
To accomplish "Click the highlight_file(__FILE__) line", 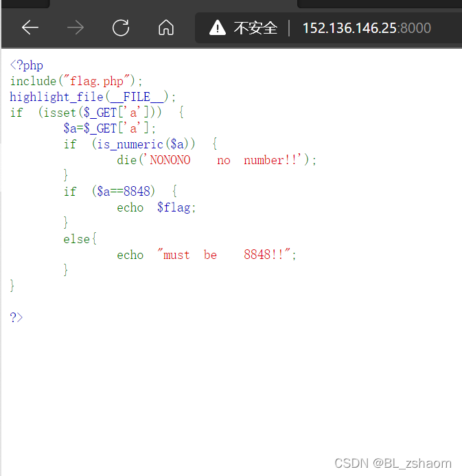I will [93, 97].
